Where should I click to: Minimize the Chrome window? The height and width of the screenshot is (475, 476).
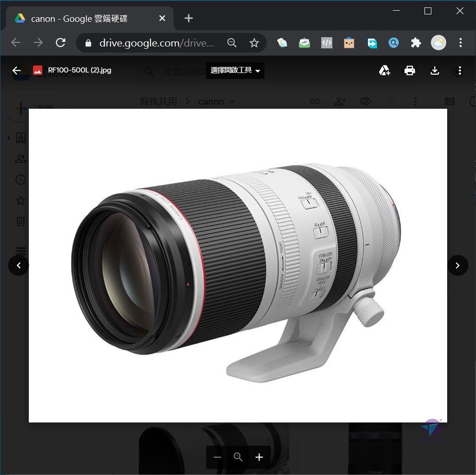(x=396, y=11)
